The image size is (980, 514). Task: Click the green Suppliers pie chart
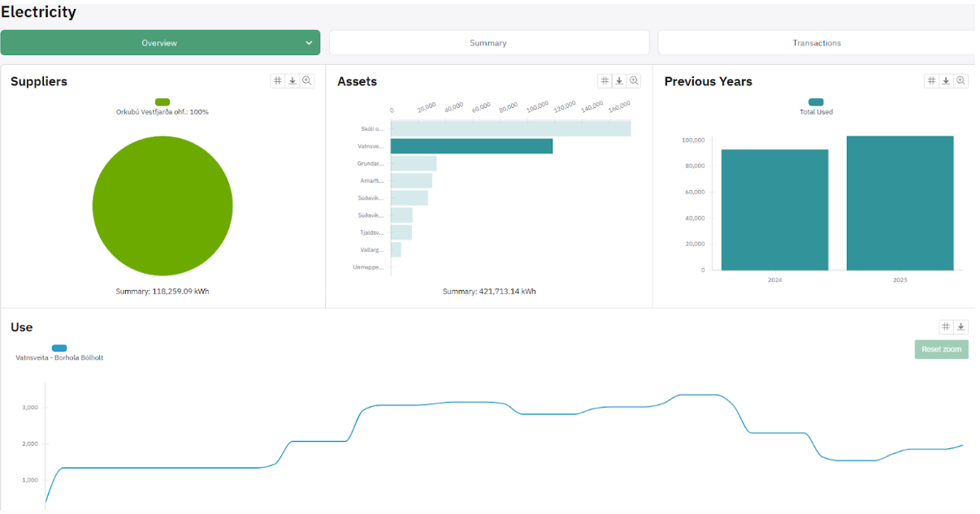[163, 205]
